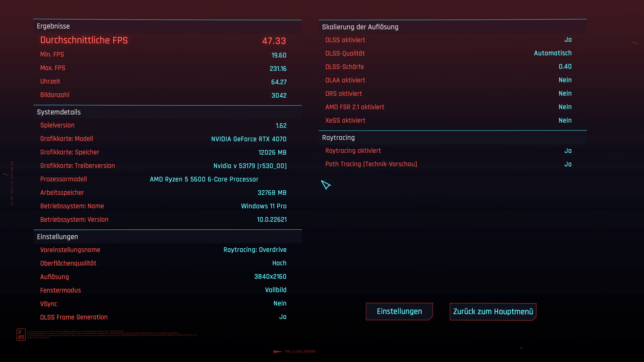Click the Einstellungen button

click(x=399, y=311)
